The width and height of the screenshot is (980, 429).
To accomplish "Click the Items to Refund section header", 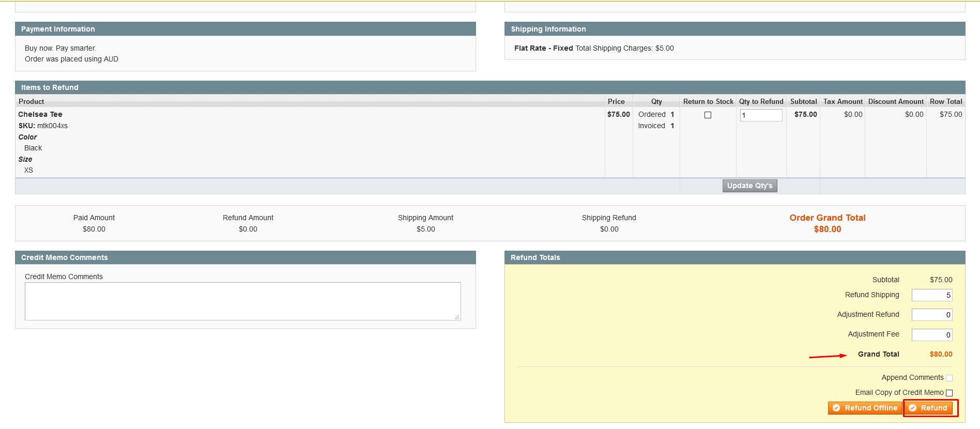I will click(x=50, y=87).
